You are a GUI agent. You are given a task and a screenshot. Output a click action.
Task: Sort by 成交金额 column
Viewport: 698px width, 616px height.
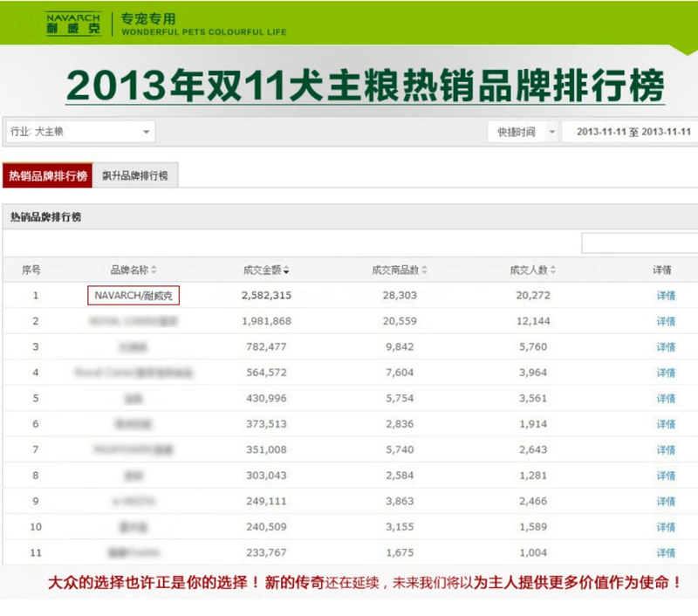click(266, 270)
